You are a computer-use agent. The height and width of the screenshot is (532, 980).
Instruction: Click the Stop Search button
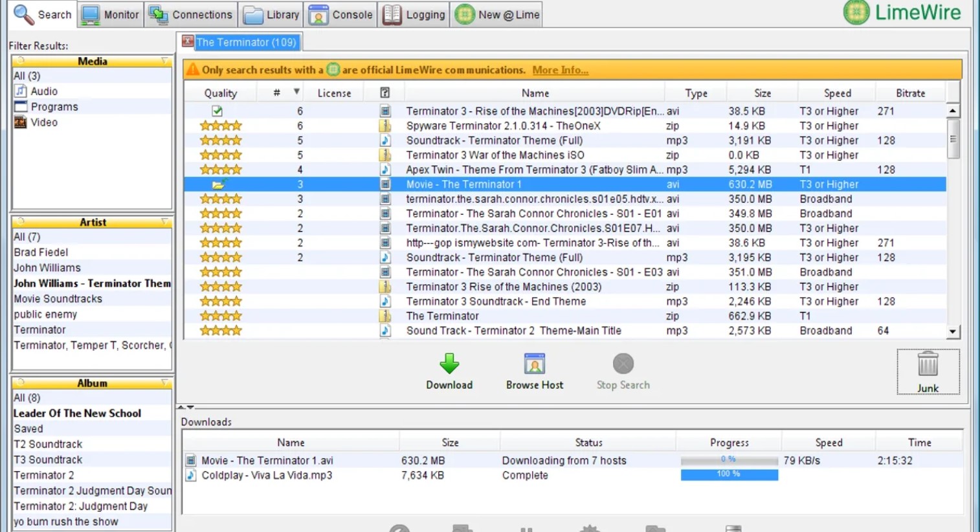tap(623, 371)
